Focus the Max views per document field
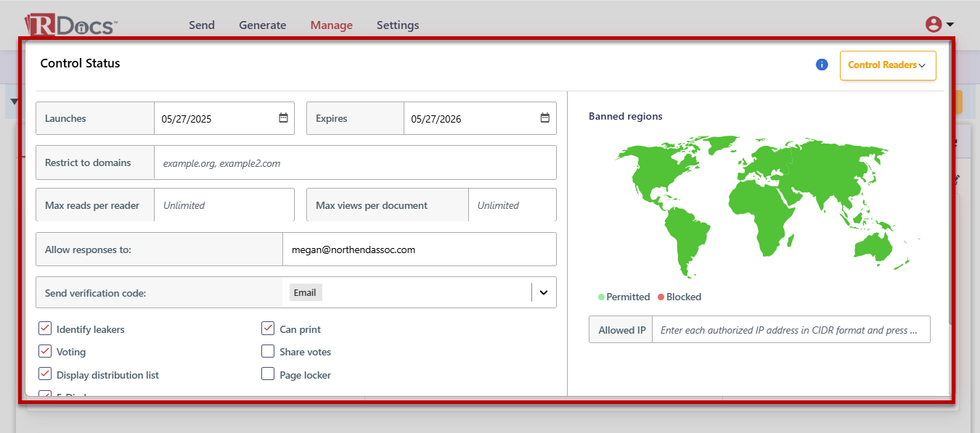This screenshot has width=980, height=433. coord(513,205)
